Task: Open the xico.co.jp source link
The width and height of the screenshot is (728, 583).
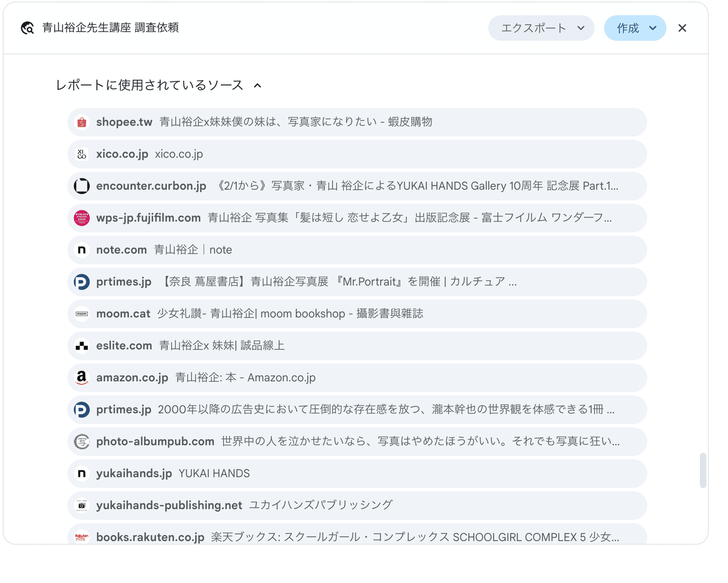Action: (357, 154)
